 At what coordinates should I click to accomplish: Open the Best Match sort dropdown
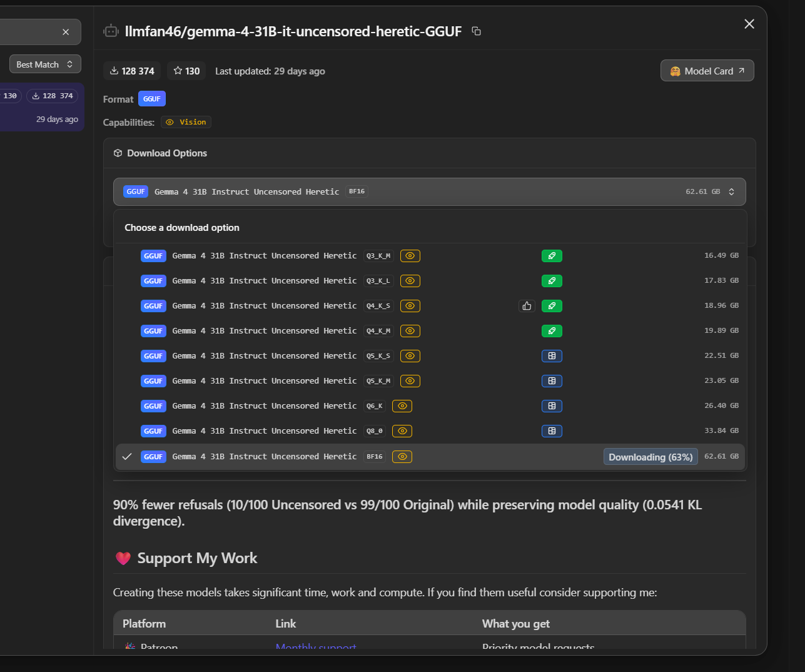coord(45,64)
